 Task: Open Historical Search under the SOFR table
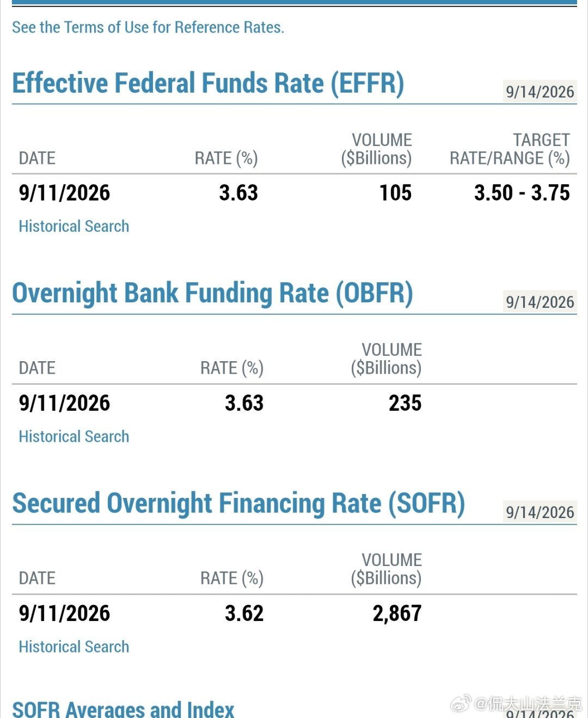[73, 647]
